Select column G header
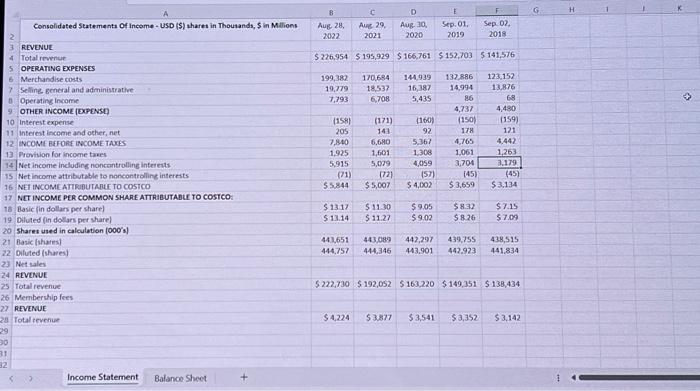 coord(536,9)
